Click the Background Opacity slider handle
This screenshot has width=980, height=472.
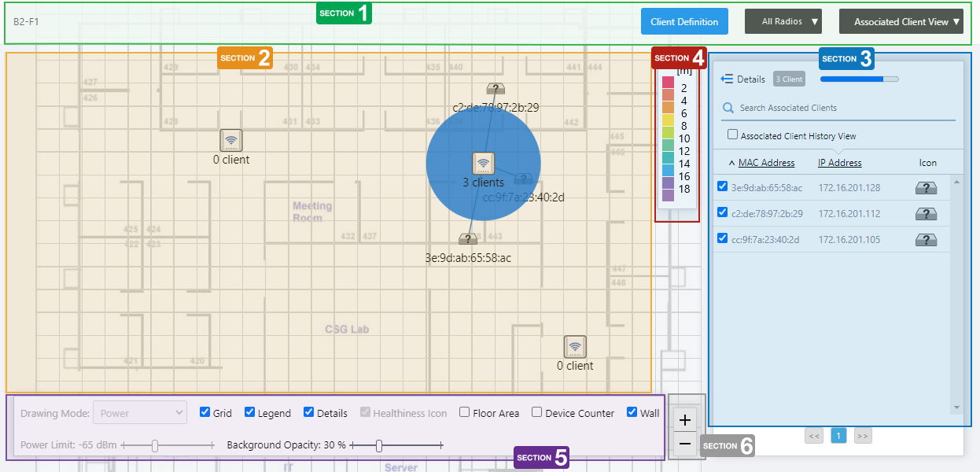click(379, 446)
